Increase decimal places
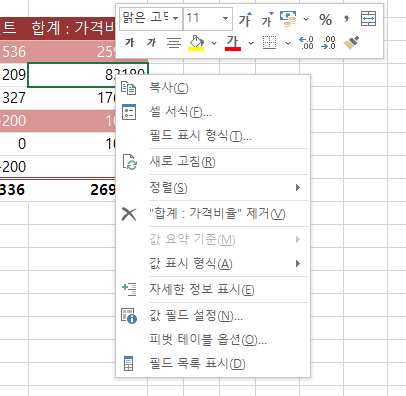This screenshot has width=406, height=396. click(x=306, y=43)
